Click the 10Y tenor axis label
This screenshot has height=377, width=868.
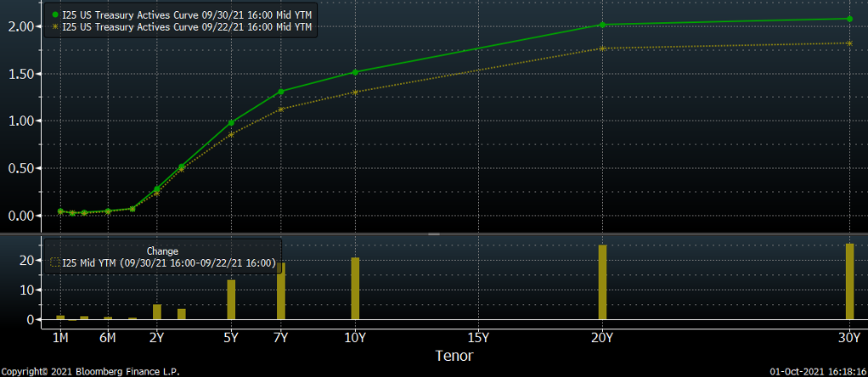click(355, 338)
